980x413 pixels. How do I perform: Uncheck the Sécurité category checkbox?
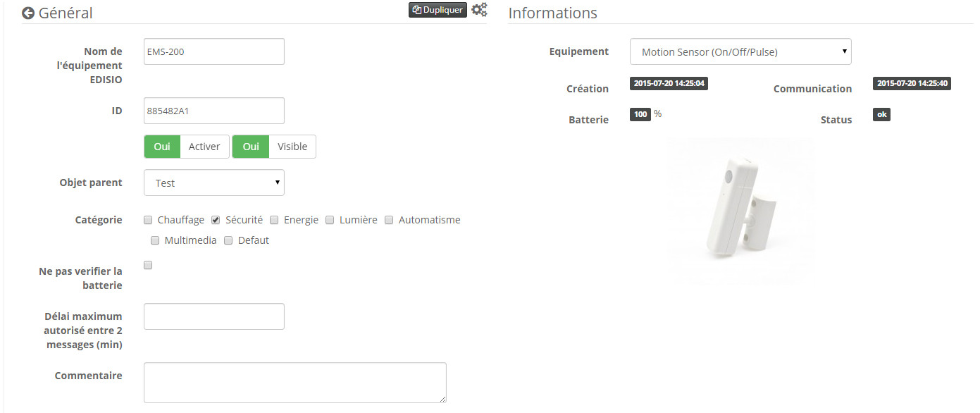click(216, 220)
